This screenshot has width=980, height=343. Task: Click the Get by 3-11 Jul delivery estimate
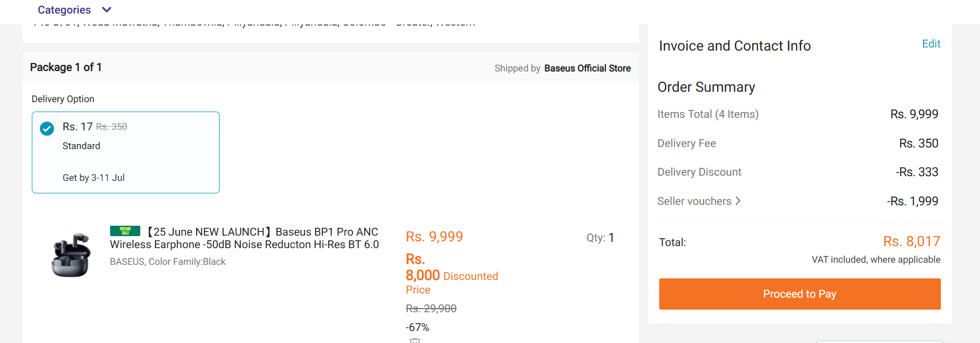(x=93, y=178)
